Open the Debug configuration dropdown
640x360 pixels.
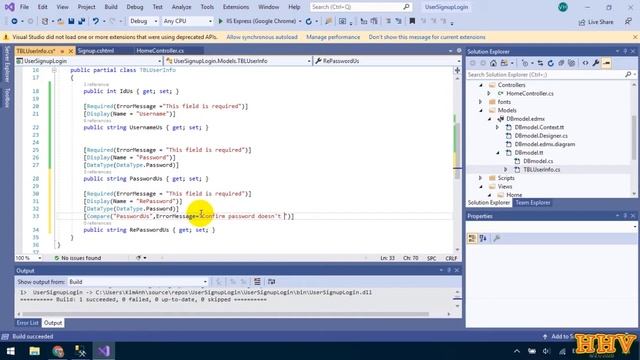143,21
